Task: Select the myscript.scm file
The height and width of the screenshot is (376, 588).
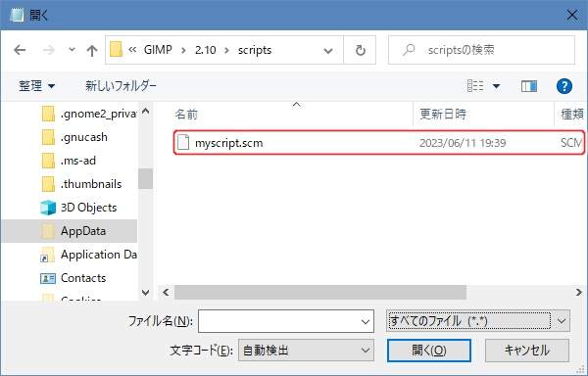Action: (x=378, y=142)
